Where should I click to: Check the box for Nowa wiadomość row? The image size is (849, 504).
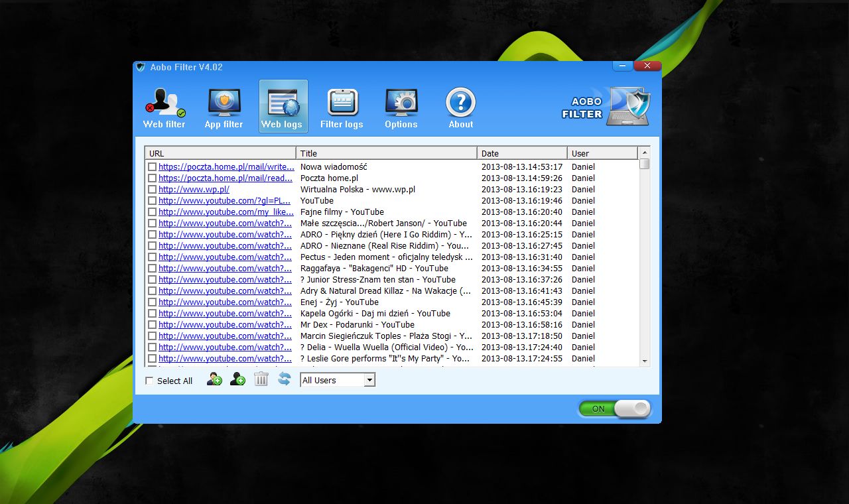153,167
